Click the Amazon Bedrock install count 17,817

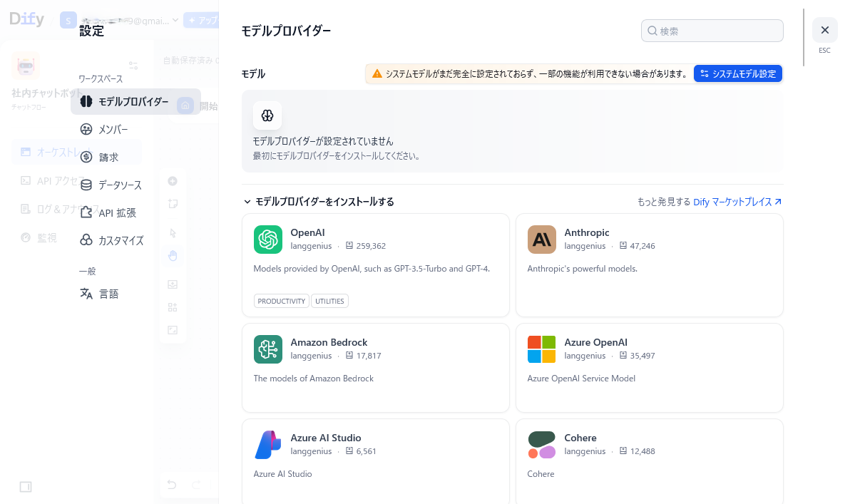pyautogui.click(x=369, y=356)
